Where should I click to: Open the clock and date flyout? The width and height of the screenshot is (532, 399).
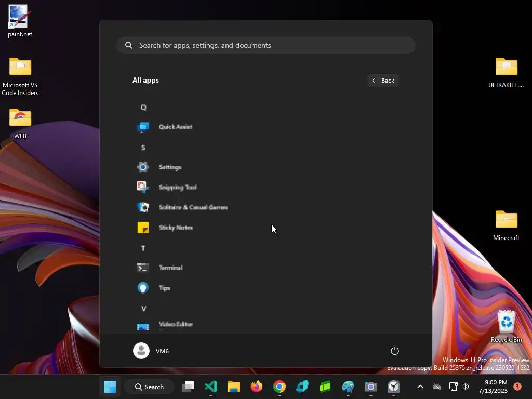coord(493,387)
